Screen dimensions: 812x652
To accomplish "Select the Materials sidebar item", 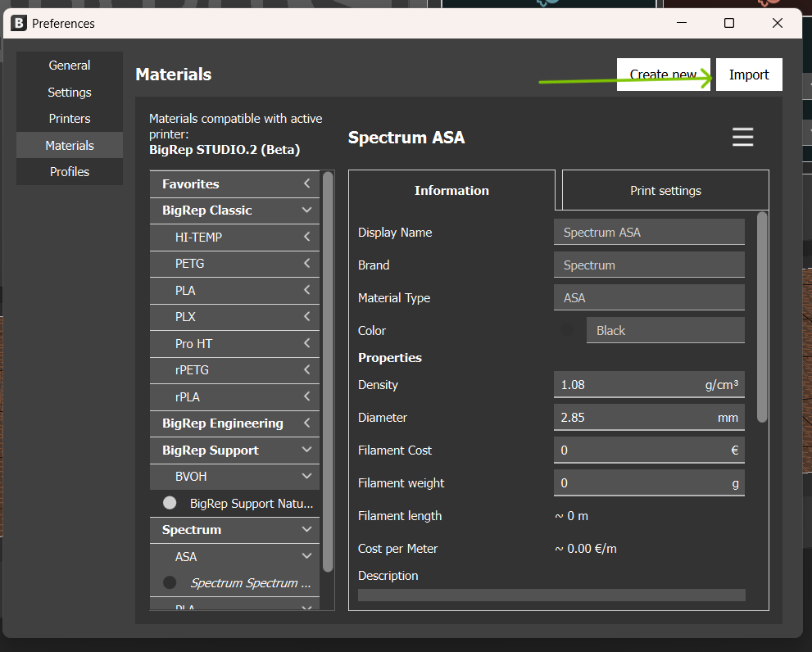I will [x=70, y=146].
